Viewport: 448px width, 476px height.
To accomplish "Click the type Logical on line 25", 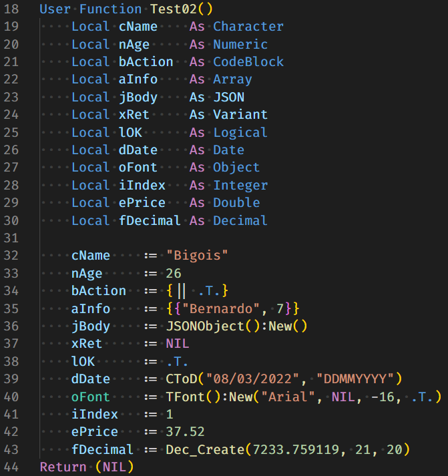I will (x=240, y=132).
